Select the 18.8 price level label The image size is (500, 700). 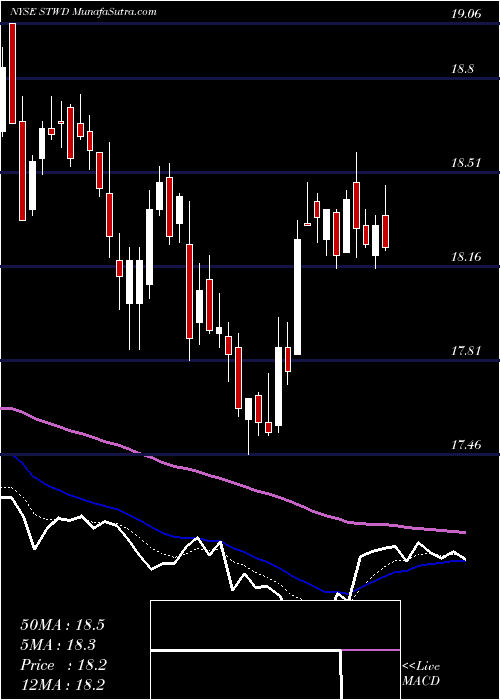pyautogui.click(x=462, y=69)
